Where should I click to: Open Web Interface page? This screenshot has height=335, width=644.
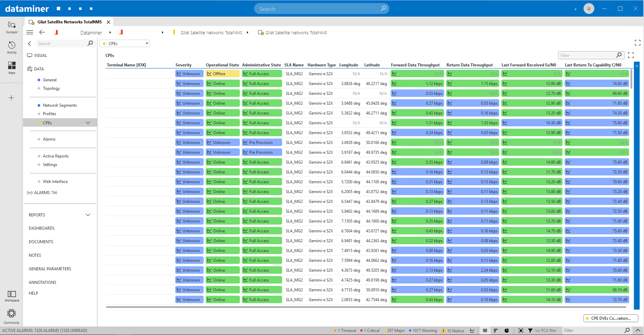(x=55, y=182)
